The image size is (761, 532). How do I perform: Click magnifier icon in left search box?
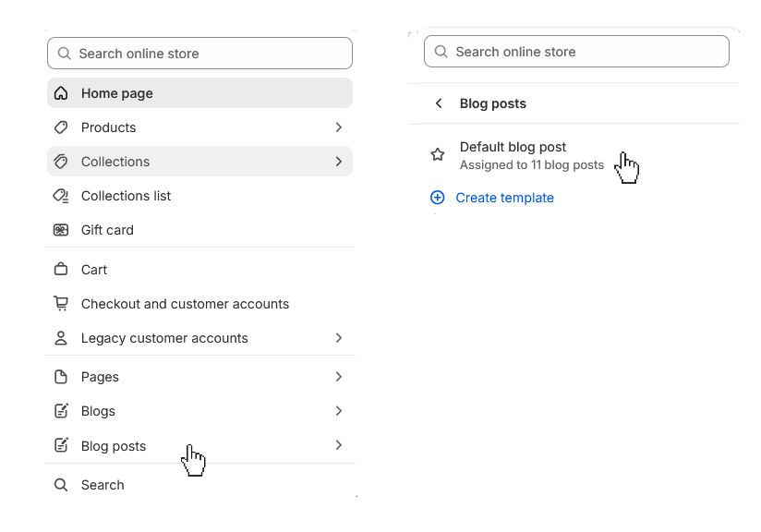pyautogui.click(x=64, y=53)
